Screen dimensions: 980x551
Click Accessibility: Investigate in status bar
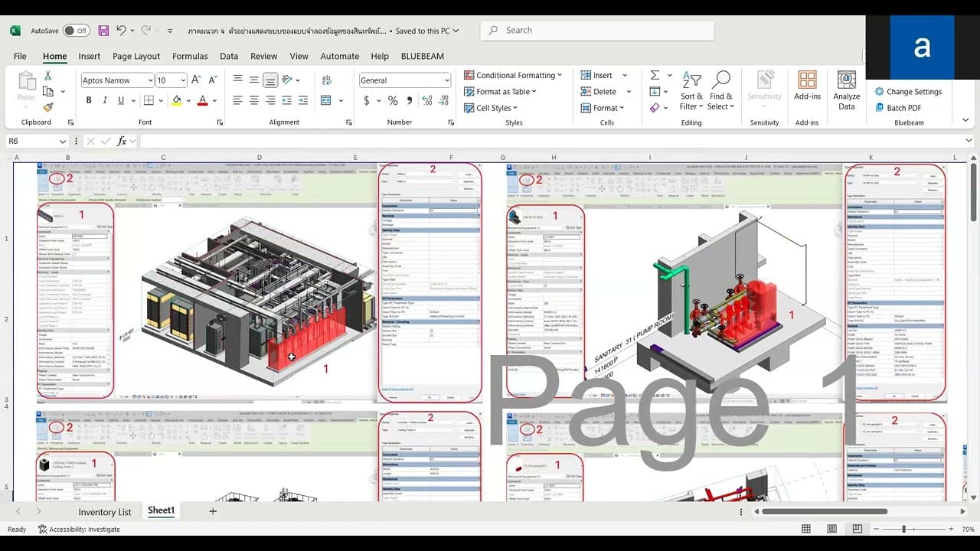tap(79, 530)
